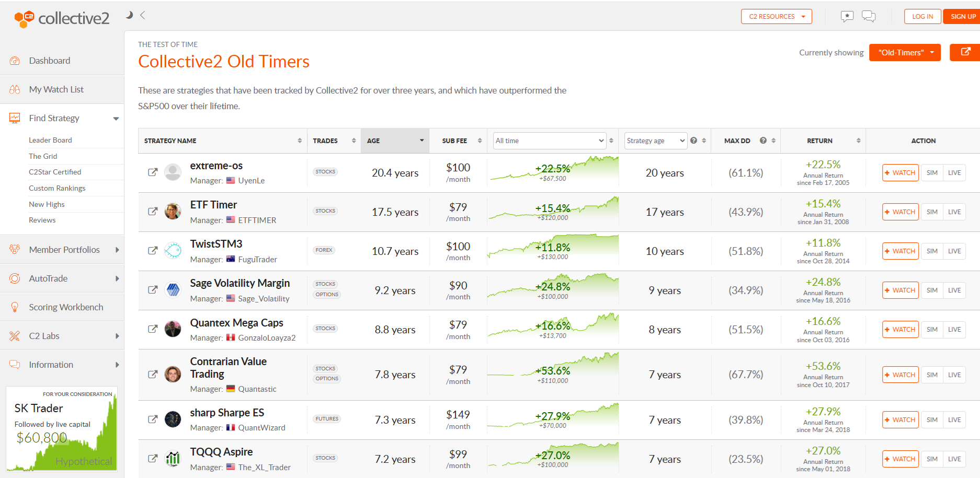Open the extreme-os strategy name

pos(216,166)
